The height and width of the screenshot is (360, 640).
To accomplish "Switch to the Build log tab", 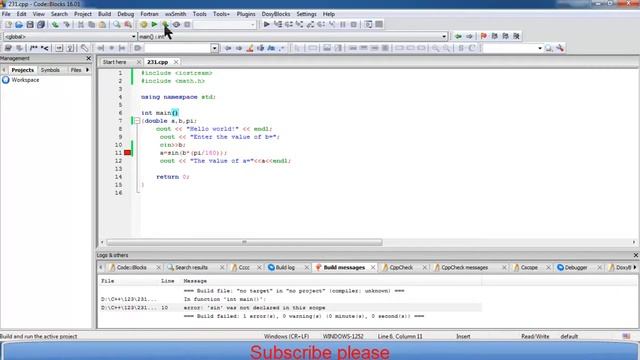I will click(285, 267).
